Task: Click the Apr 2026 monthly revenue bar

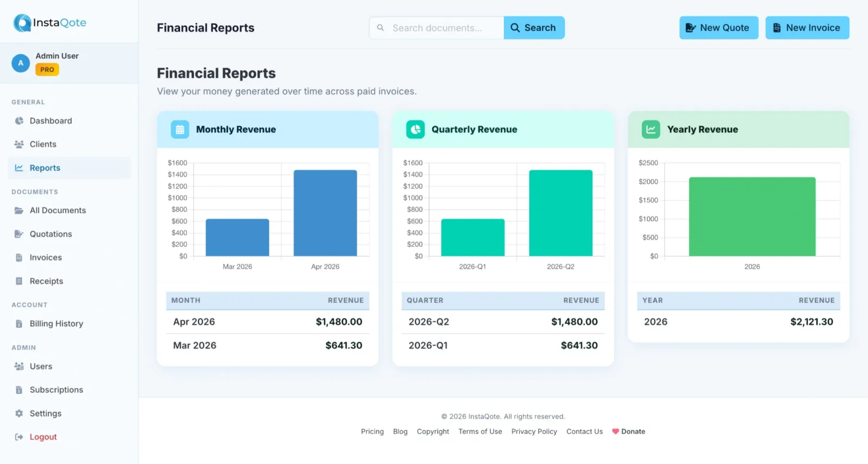Action: tap(325, 213)
